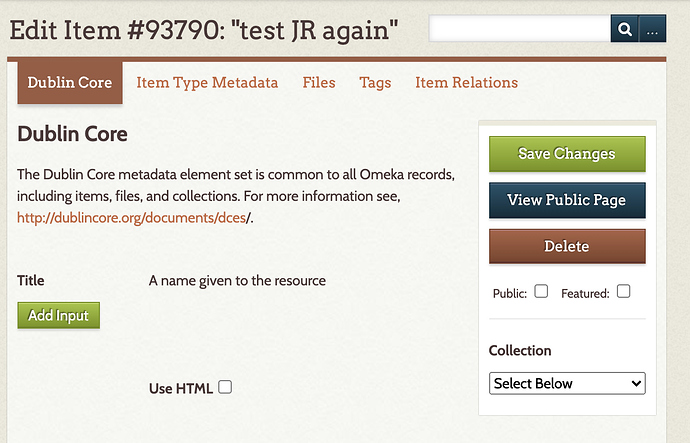The width and height of the screenshot is (690, 443).
Task: Click the Title field label
Action: [x=31, y=281]
